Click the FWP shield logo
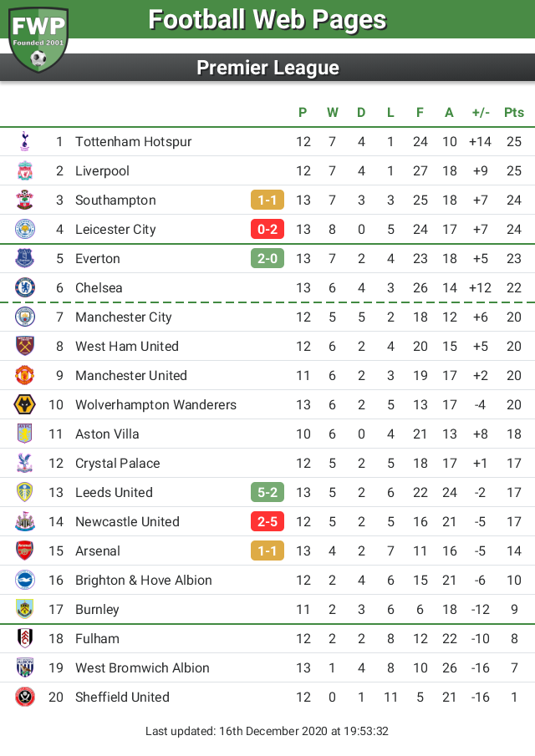 point(38,39)
